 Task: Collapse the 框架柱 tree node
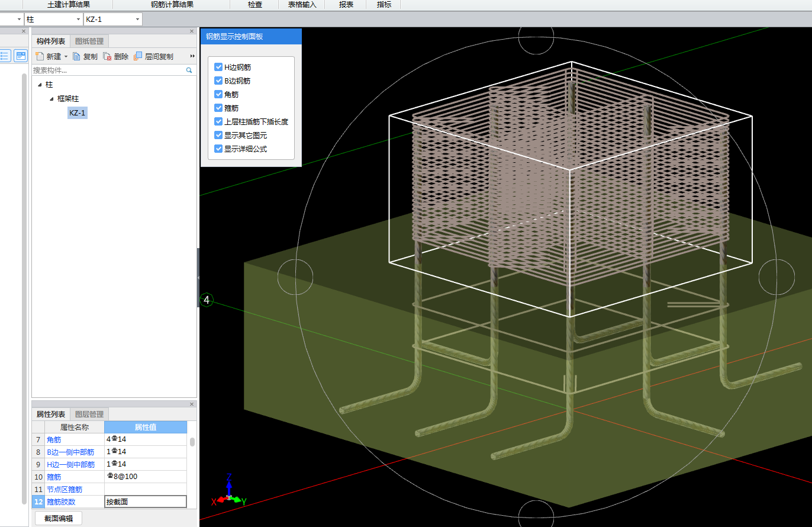(x=51, y=99)
